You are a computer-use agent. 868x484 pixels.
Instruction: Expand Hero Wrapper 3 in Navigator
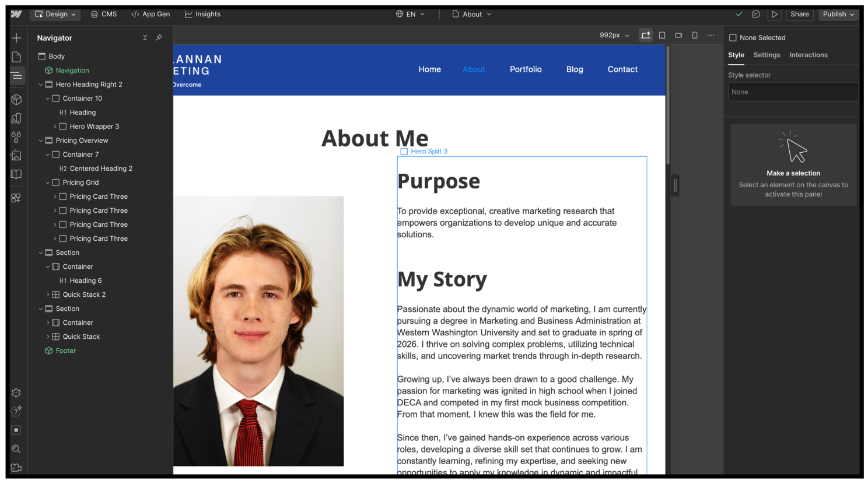point(55,127)
